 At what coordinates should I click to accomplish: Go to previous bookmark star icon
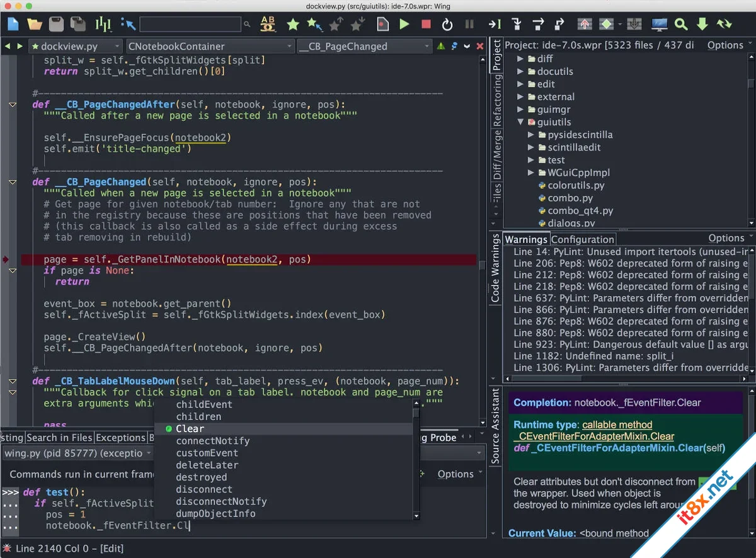336,25
